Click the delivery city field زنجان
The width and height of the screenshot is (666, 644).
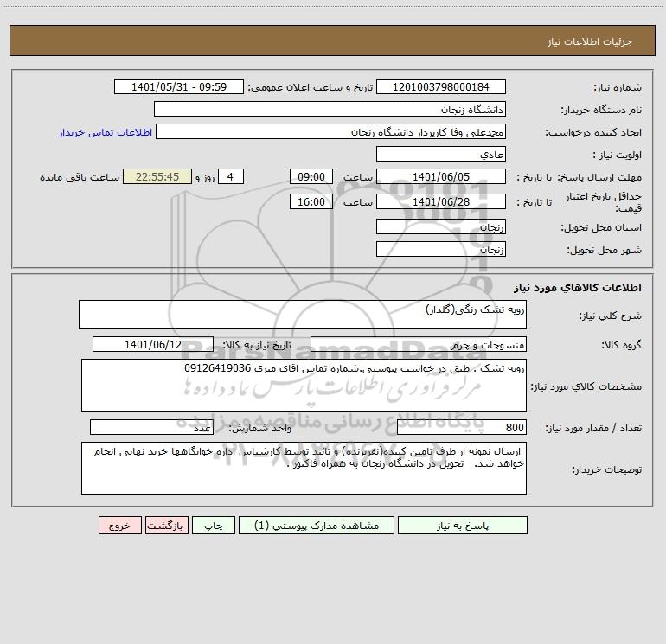pyautogui.click(x=441, y=249)
